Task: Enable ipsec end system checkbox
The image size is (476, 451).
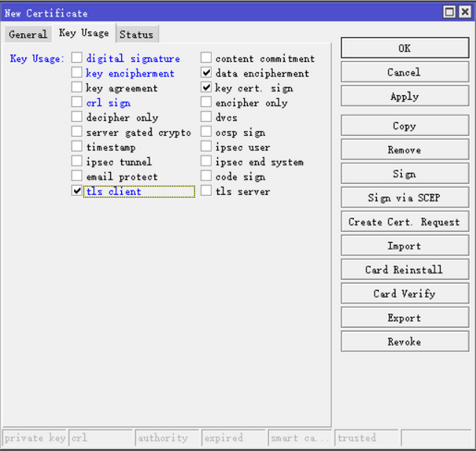Action: (206, 161)
